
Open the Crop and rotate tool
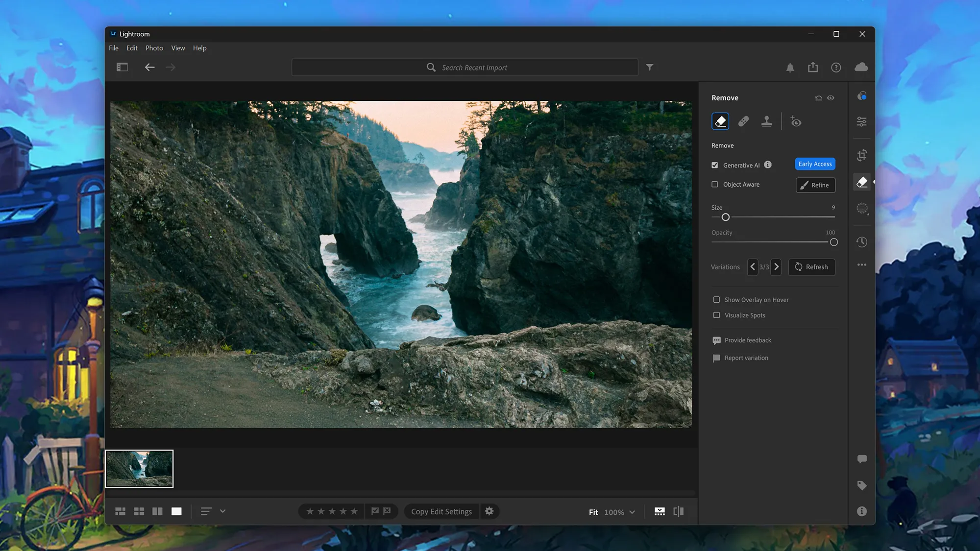(862, 155)
